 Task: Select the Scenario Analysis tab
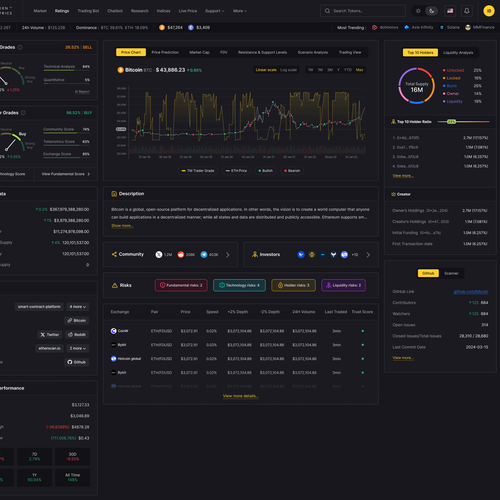313,52
